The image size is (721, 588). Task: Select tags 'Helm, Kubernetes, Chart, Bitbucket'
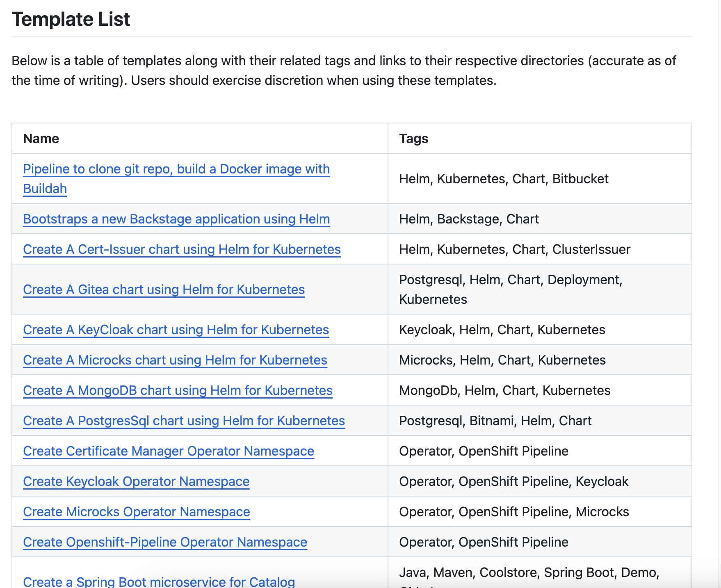coord(504,179)
